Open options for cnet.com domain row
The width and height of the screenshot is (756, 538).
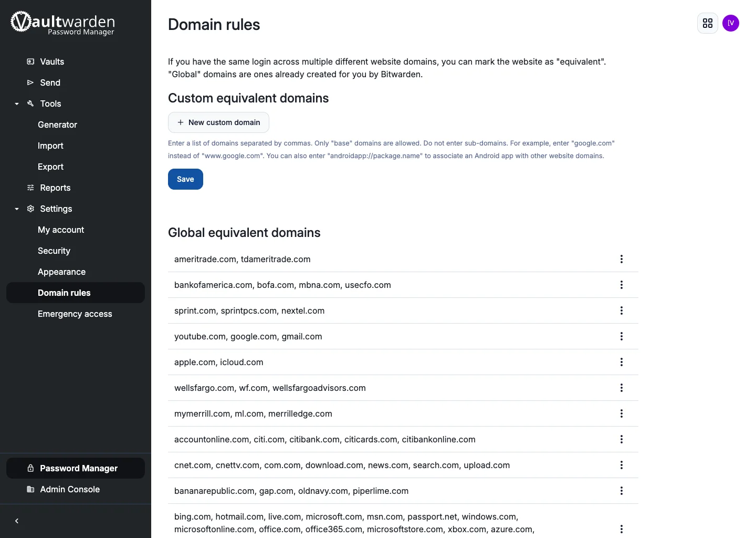[622, 465]
